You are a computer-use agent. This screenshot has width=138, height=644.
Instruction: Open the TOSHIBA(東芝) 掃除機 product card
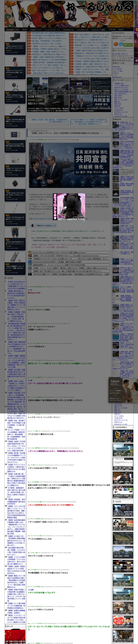pos(15,116)
